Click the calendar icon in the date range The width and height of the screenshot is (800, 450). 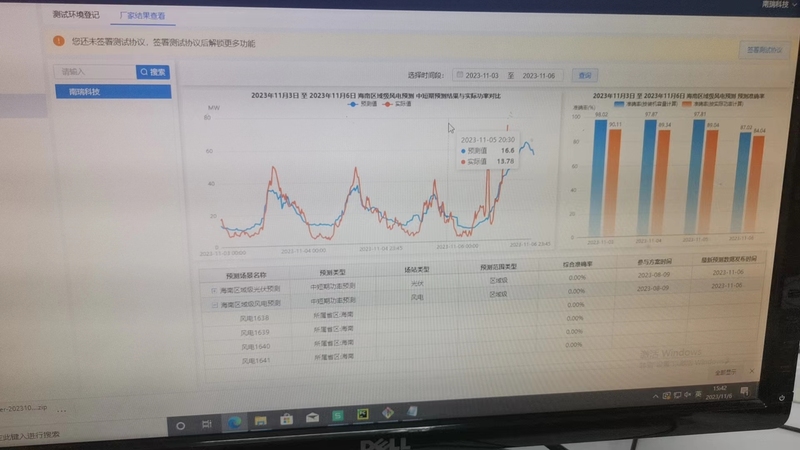[460, 74]
